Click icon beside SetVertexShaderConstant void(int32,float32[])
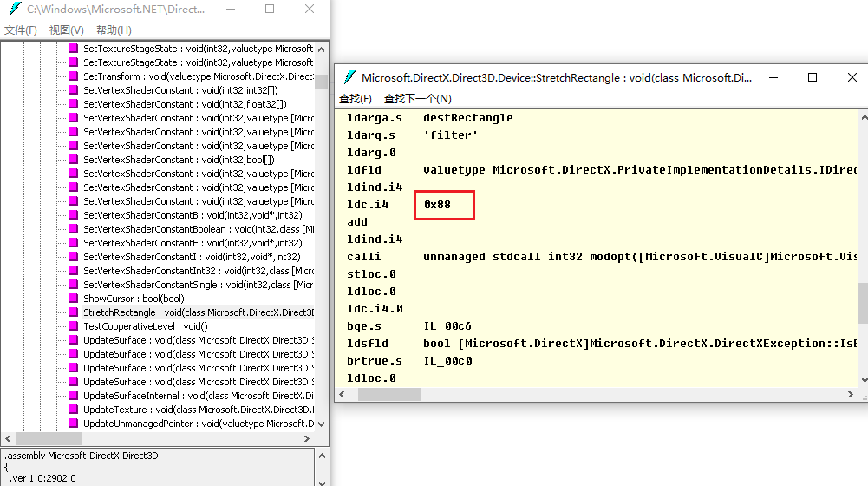868x486 pixels. click(x=73, y=103)
